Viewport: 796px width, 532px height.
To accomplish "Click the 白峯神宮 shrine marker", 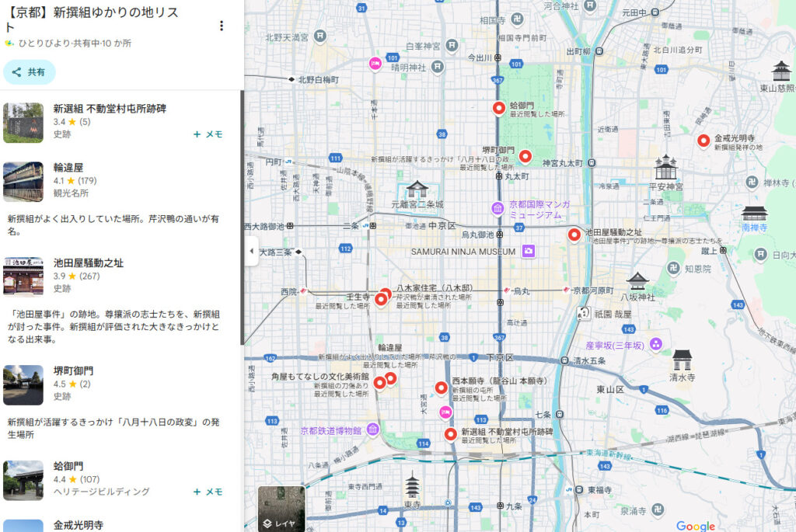I will point(452,45).
